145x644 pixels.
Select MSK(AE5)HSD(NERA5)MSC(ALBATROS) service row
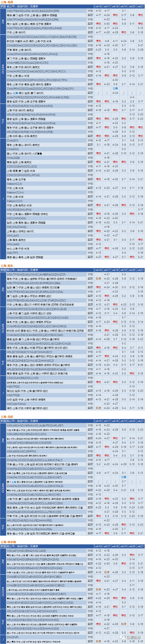click(46, 425)
